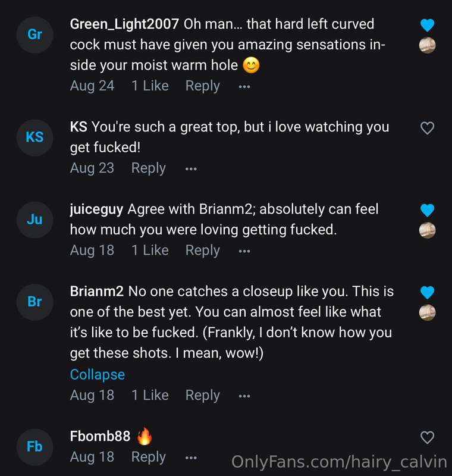Like Fbomb88's comment via the heart outline
Screen dimensions: 452x476
428,437
